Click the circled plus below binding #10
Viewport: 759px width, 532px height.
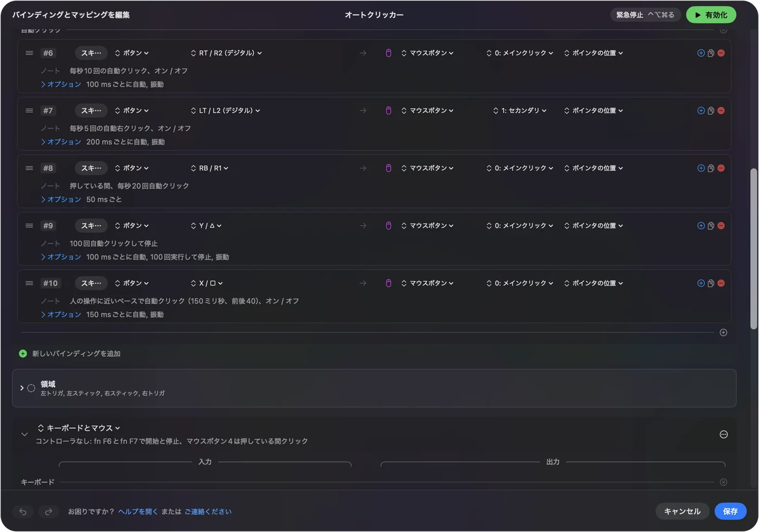pyautogui.click(x=723, y=332)
